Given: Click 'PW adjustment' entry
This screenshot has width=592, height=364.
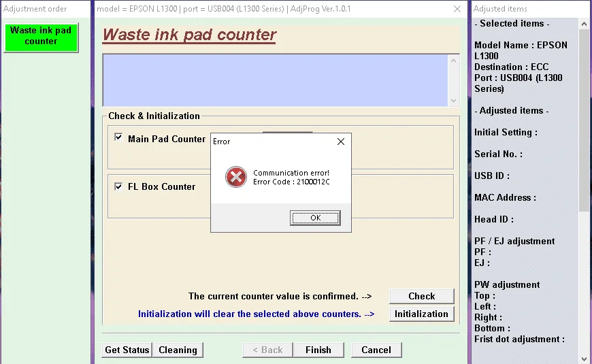Looking at the screenshot, I should click(x=507, y=284).
